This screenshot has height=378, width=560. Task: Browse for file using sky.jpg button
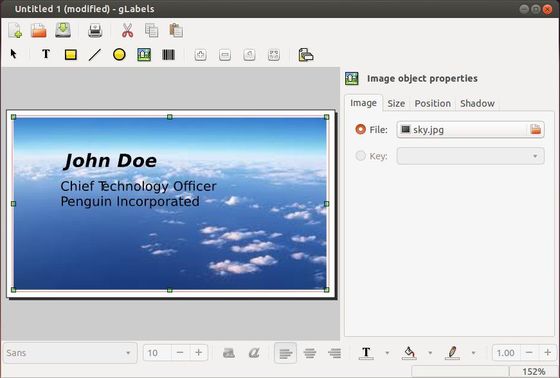tap(470, 129)
